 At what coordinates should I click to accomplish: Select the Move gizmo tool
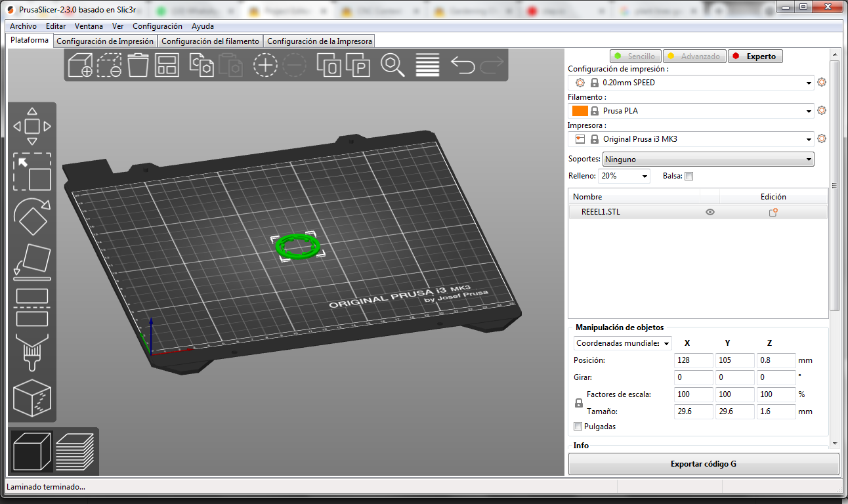pyautogui.click(x=32, y=127)
